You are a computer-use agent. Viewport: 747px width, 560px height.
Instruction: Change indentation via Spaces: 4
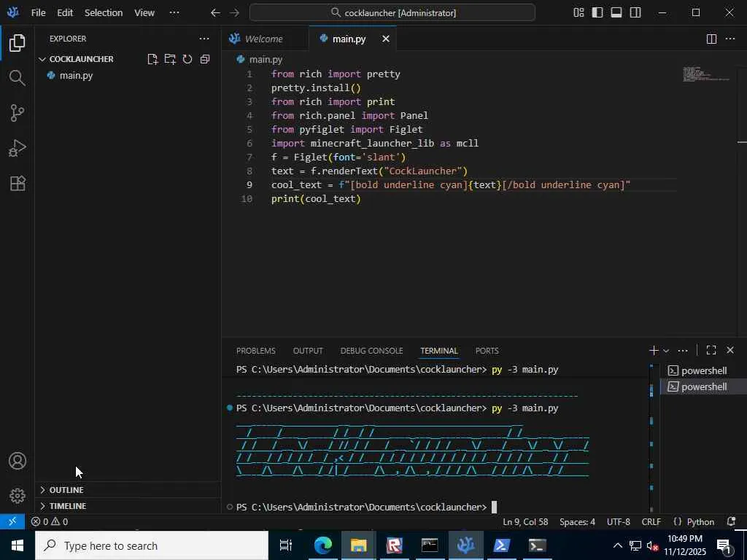point(577,522)
